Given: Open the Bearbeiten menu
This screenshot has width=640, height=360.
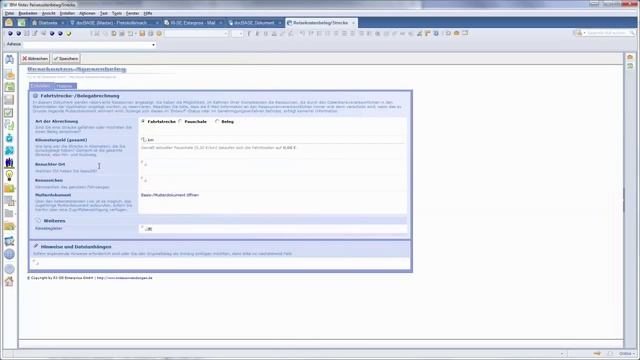Looking at the screenshot, I should (x=28, y=13).
